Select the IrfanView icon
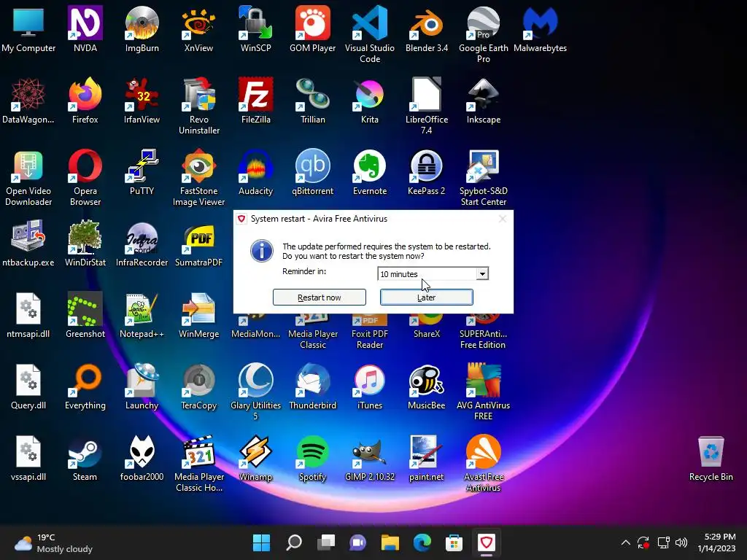 click(x=142, y=101)
